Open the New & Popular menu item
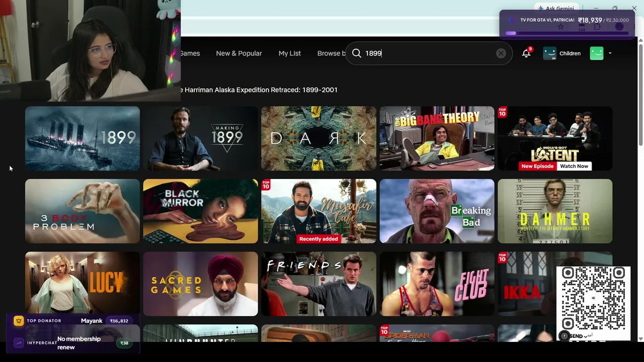Screen dimensions: 644x362 pos(239,53)
